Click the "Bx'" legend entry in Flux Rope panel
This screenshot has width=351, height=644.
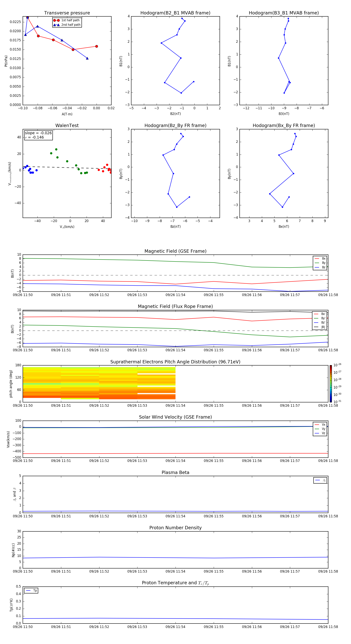tap(320, 314)
